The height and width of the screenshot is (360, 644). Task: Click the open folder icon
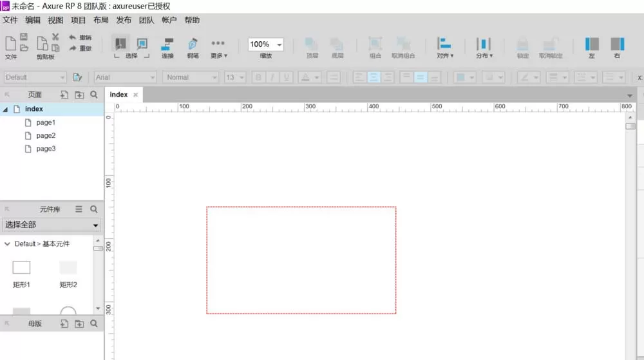point(24,48)
